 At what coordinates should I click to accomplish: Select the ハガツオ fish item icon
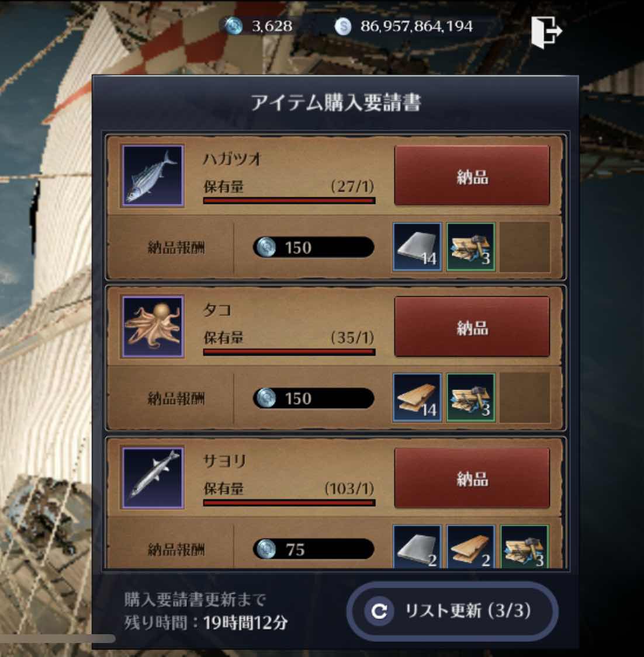[x=153, y=176]
